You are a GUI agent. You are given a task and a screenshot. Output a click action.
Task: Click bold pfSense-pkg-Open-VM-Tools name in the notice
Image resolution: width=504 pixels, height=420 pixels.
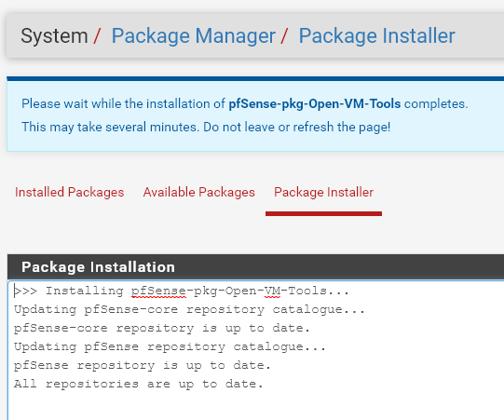tap(315, 103)
